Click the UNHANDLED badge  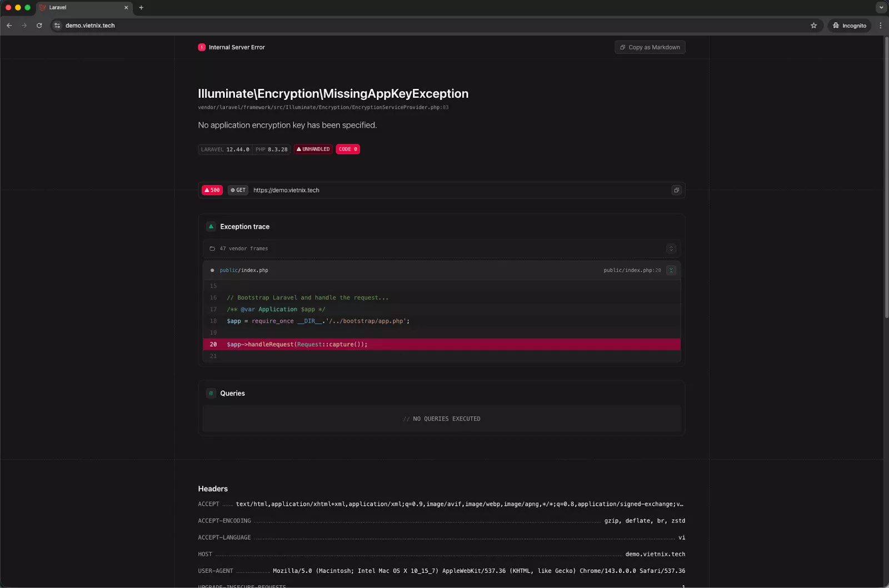[313, 149]
